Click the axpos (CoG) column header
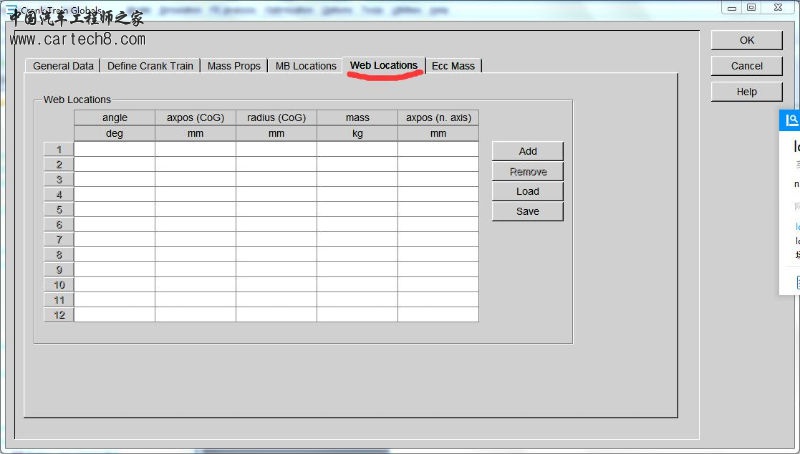Image resolution: width=800 pixels, height=454 pixels. (195, 118)
